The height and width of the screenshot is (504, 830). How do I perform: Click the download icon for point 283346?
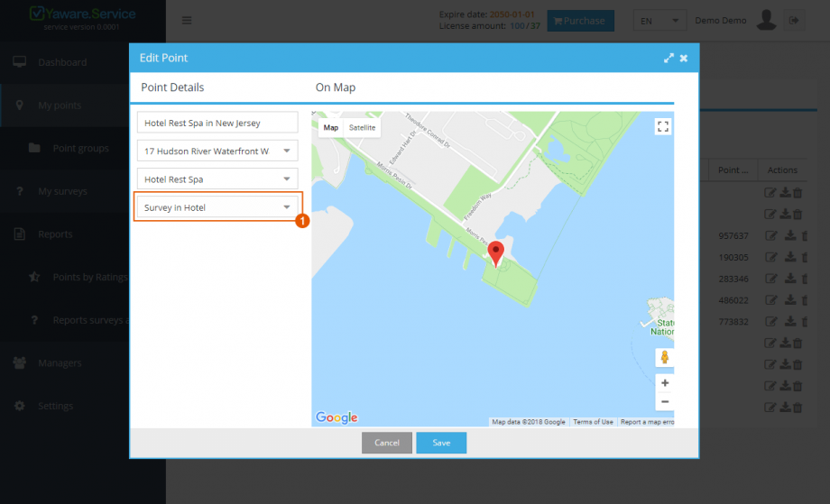point(789,279)
